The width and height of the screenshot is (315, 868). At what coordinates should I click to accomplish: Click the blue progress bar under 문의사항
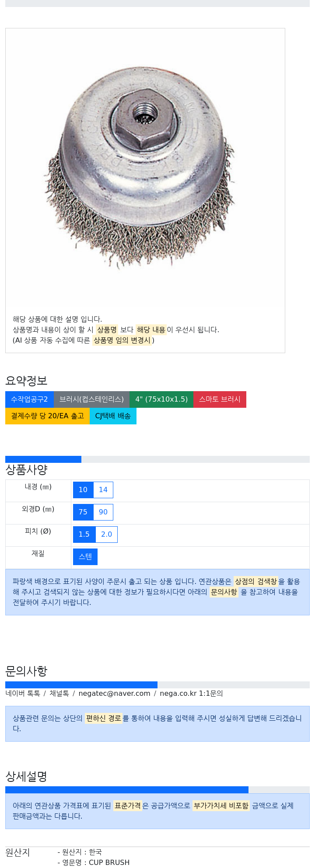[81, 685]
